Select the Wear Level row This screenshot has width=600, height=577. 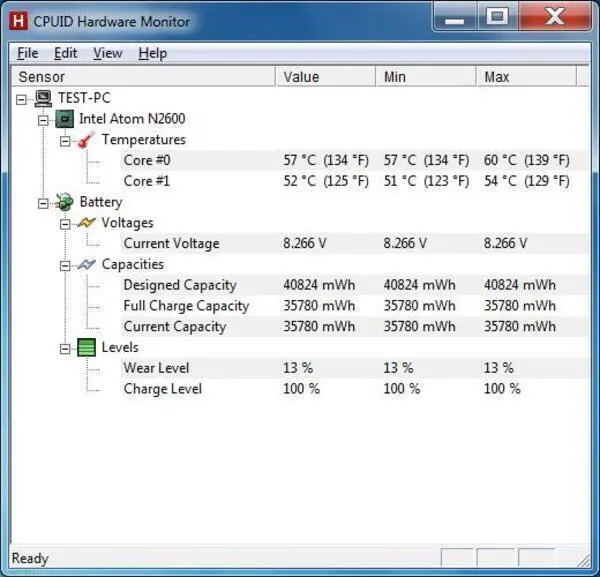click(x=354, y=368)
